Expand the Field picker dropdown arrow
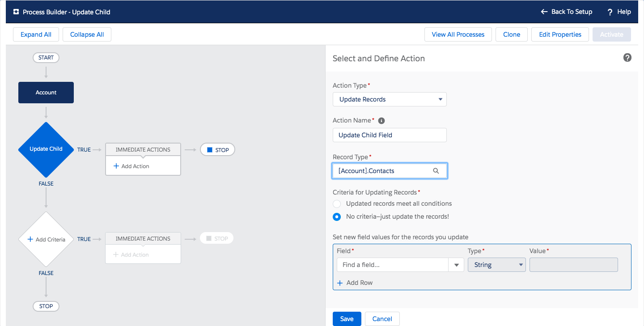 point(456,265)
